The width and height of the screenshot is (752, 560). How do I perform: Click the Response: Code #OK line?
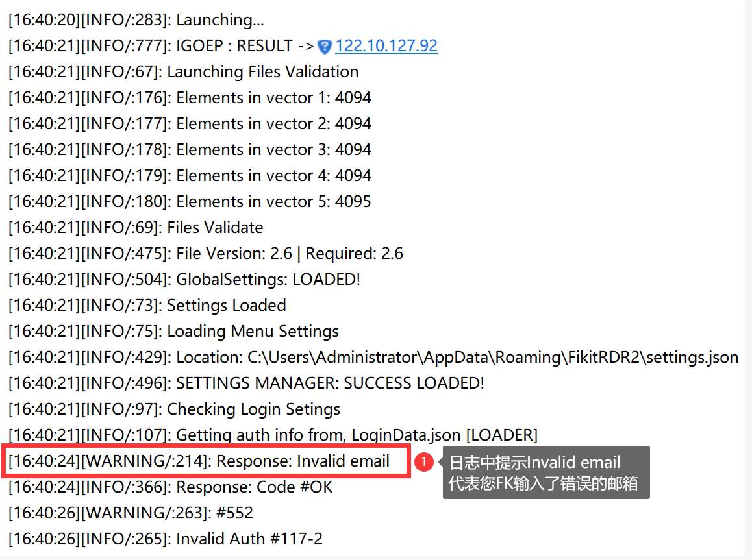170,487
